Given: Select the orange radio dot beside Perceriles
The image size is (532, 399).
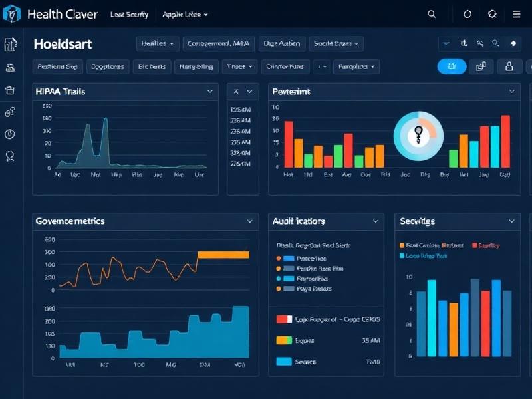Looking at the screenshot, I should 279,259.
